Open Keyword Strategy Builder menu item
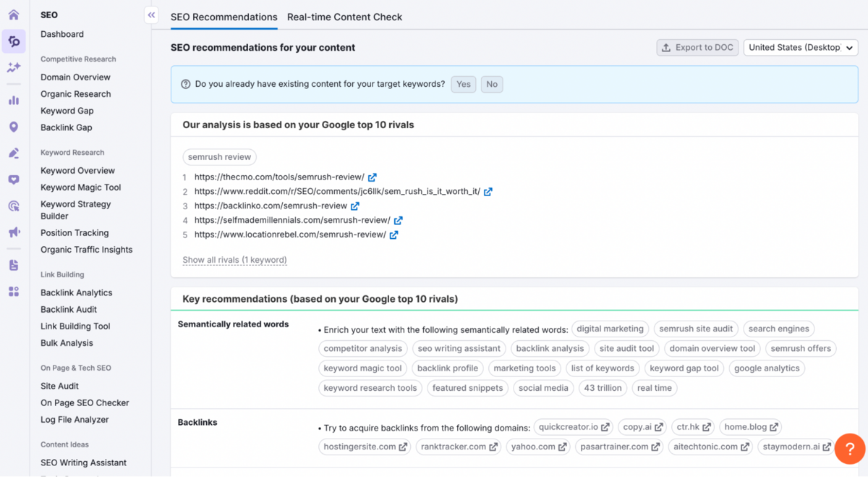The width and height of the screenshot is (868, 477). (75, 210)
